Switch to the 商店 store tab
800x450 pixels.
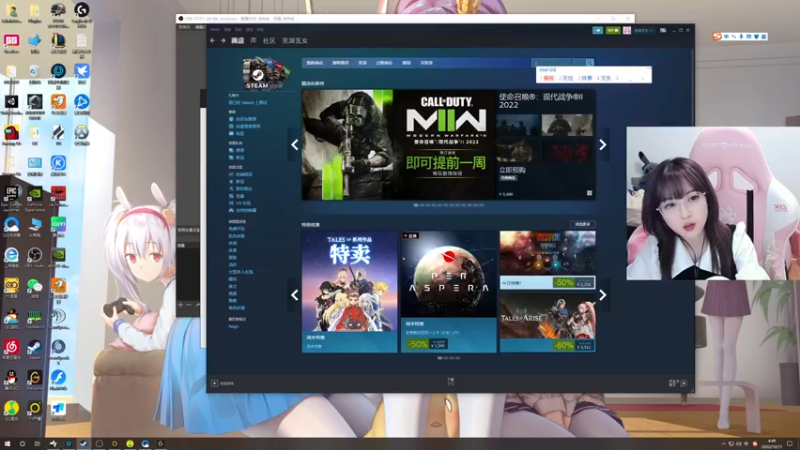click(x=237, y=40)
